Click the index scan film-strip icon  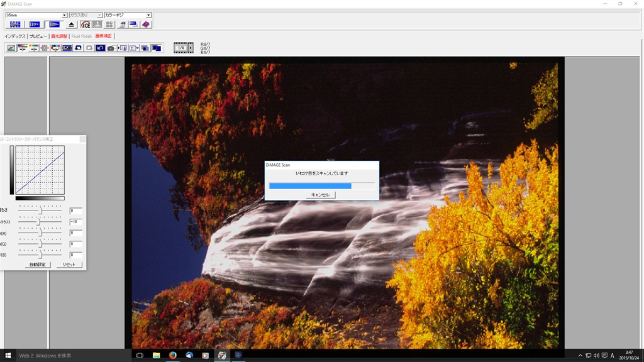pyautogui.click(x=15, y=25)
